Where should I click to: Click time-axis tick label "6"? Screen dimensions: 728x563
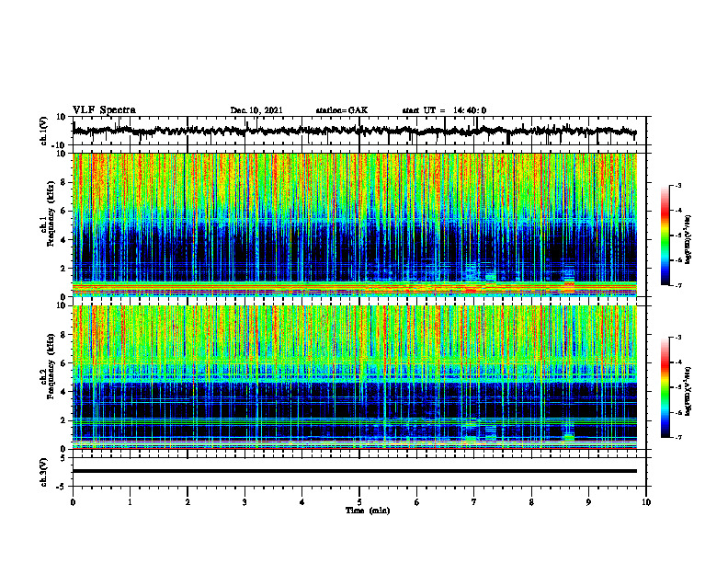(x=417, y=502)
